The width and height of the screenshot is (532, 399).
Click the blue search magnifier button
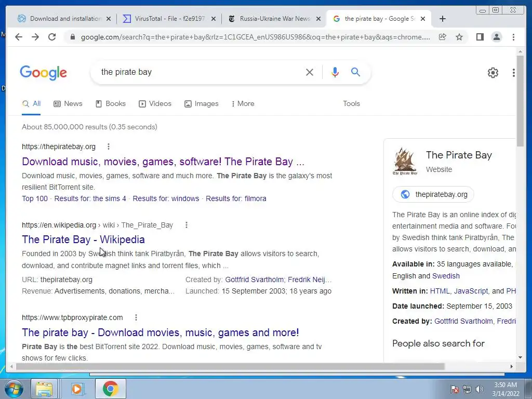click(x=355, y=72)
